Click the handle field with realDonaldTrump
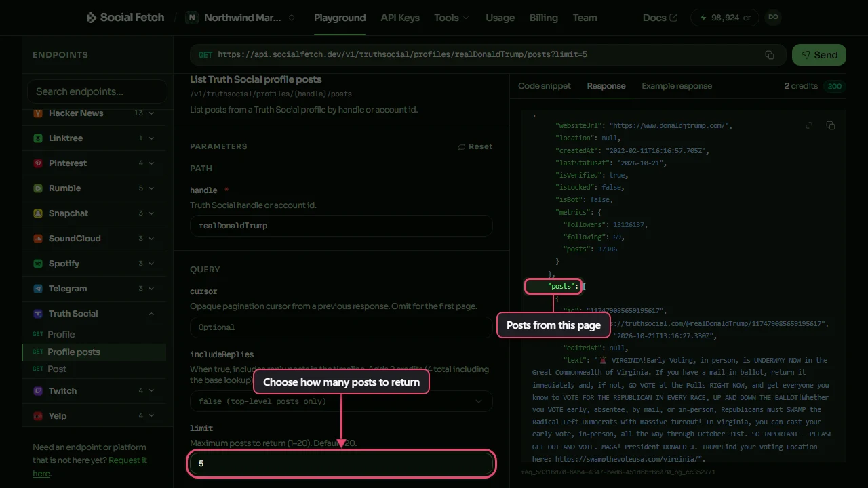This screenshot has width=868, height=488. click(x=341, y=226)
